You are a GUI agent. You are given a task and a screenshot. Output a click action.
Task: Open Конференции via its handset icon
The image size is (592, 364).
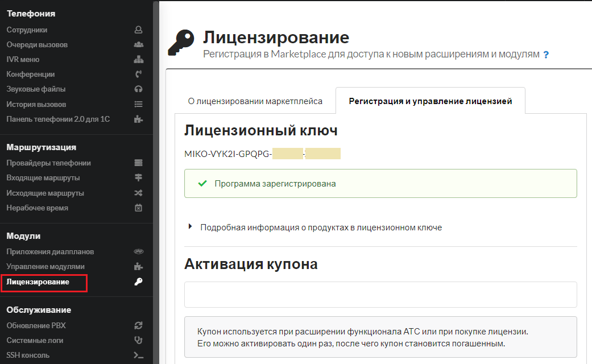tap(138, 74)
